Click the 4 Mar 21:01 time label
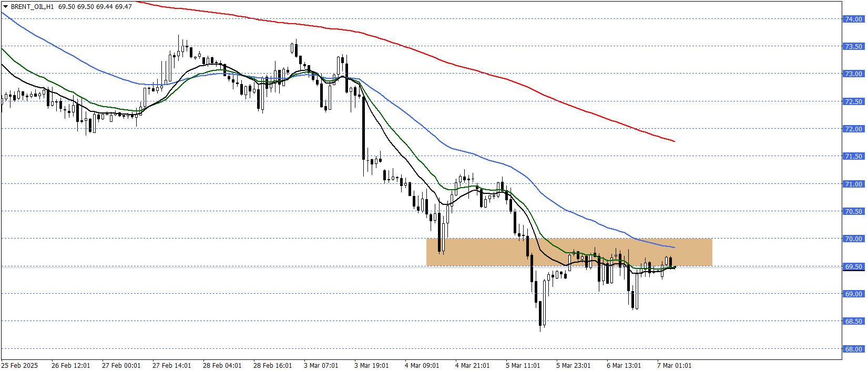The width and height of the screenshot is (868, 372). point(473,365)
